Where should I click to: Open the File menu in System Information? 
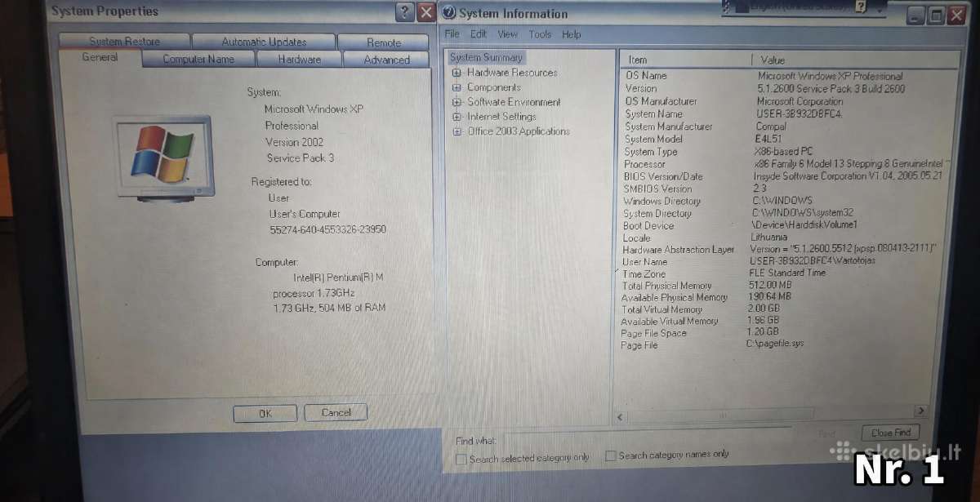(452, 34)
